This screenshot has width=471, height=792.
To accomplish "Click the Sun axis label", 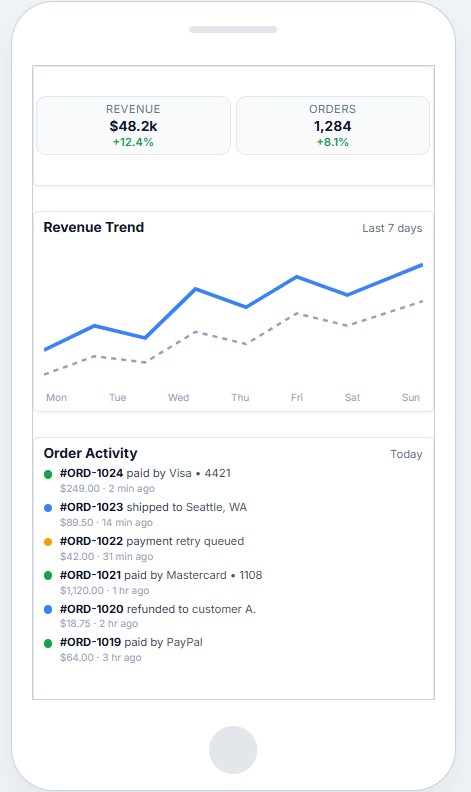I will coord(411,398).
